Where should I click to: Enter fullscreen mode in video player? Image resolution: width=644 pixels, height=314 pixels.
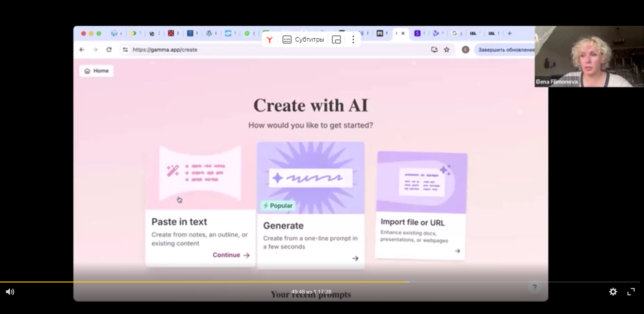click(x=631, y=292)
